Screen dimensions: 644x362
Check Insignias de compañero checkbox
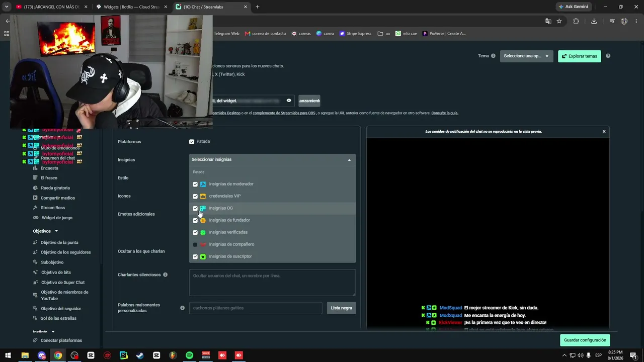coord(195,244)
